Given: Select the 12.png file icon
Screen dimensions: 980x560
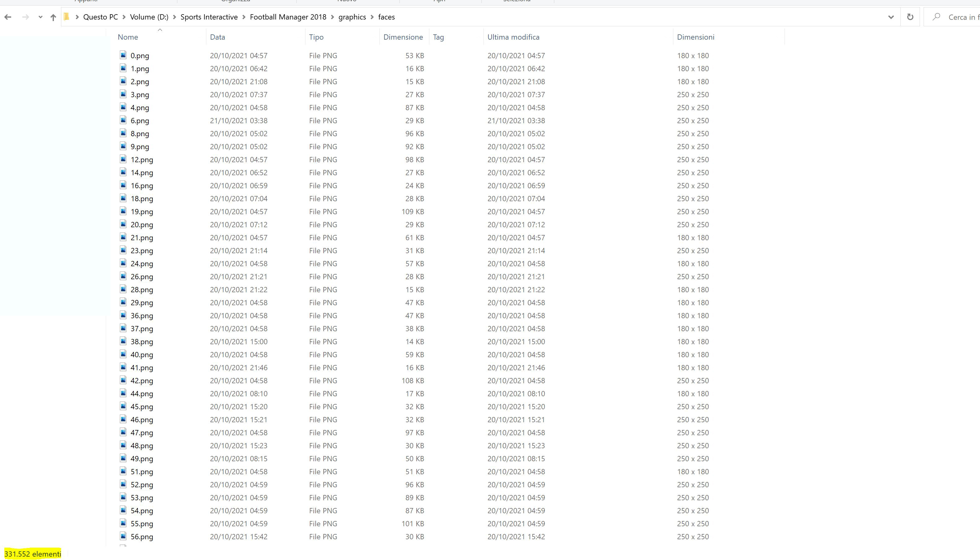Looking at the screenshot, I should coord(123,159).
